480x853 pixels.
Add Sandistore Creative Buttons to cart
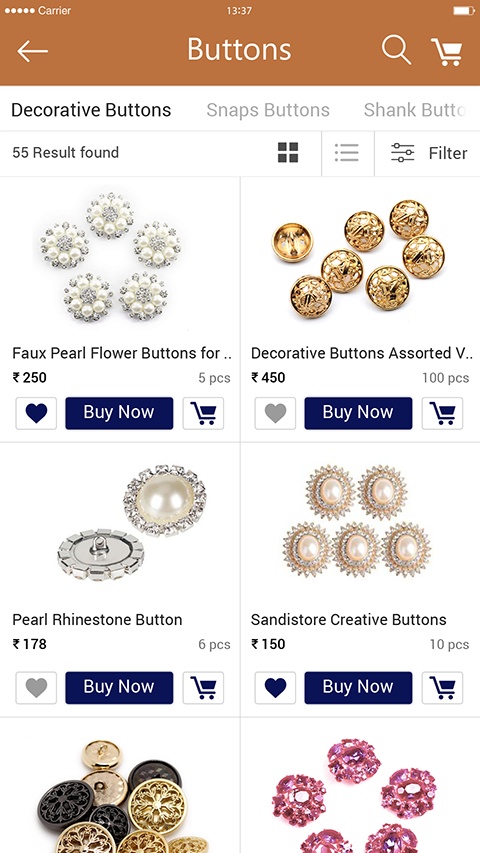coord(442,688)
